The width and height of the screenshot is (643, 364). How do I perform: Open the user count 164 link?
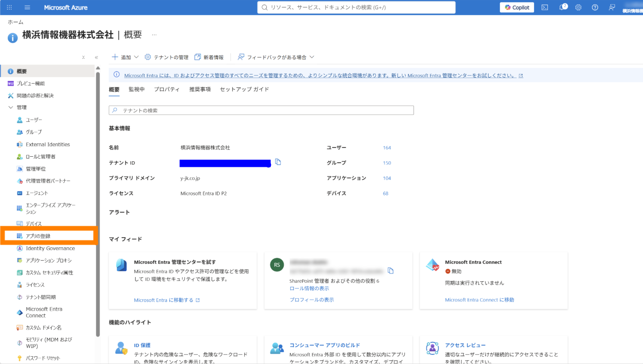[387, 148]
